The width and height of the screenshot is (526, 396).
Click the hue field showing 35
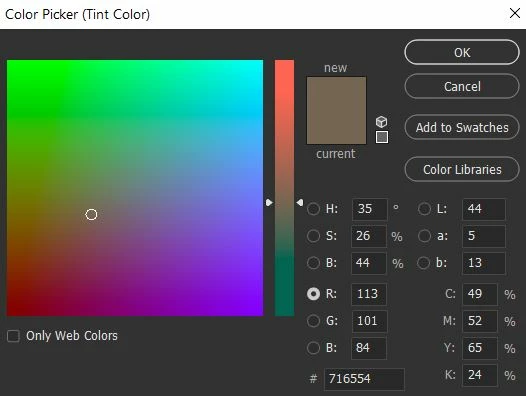[x=369, y=209]
